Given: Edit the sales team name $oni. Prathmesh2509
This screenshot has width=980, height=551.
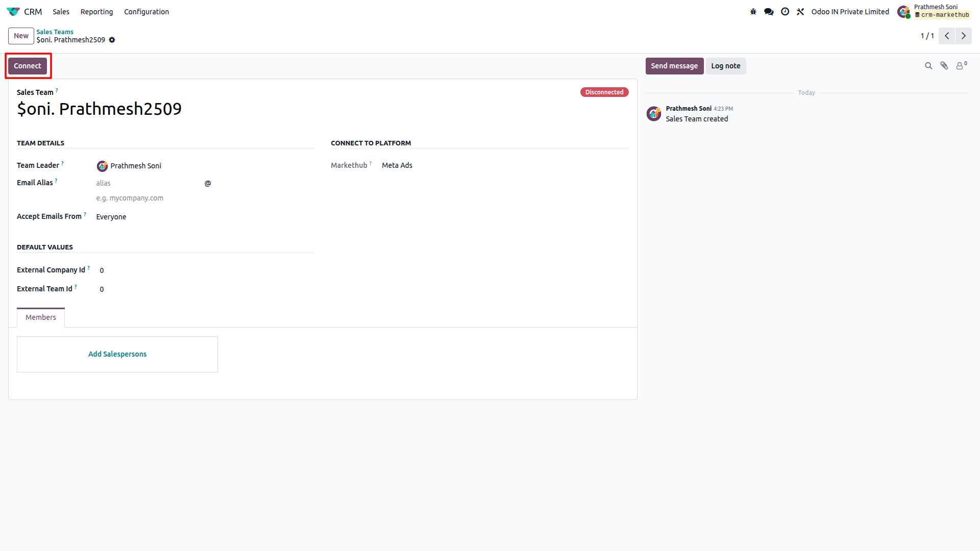Looking at the screenshot, I should coord(100,109).
